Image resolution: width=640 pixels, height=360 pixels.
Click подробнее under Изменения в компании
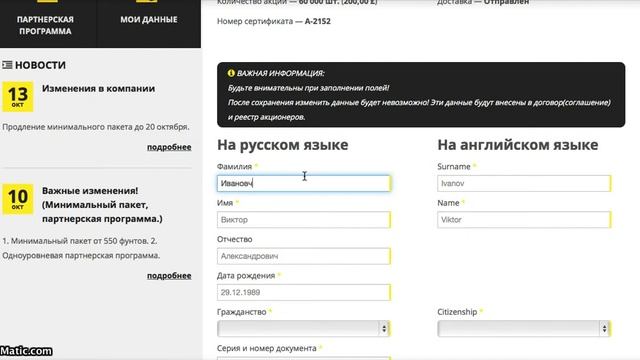coord(169,147)
